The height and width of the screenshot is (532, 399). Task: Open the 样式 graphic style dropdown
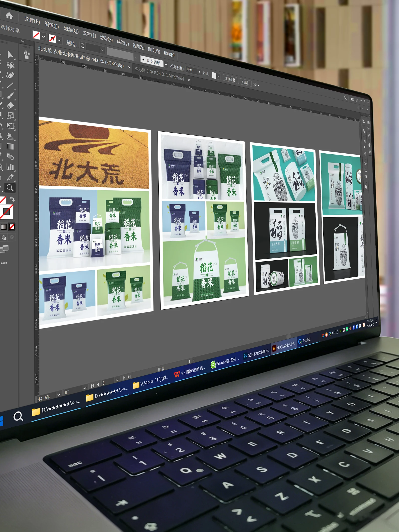click(x=218, y=76)
